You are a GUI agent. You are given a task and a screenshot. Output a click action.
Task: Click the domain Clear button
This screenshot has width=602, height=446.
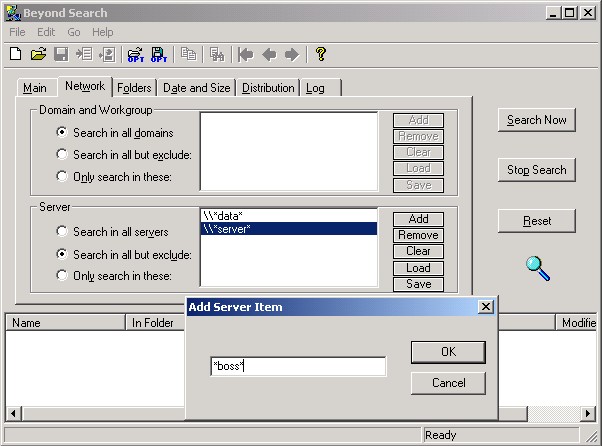click(x=418, y=152)
